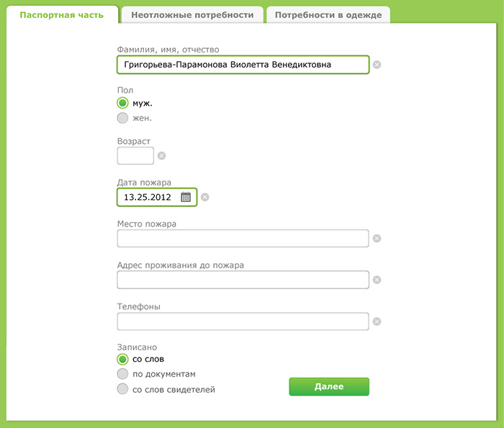
Task: Choose 'по документам' recording option
Action: pos(122,374)
